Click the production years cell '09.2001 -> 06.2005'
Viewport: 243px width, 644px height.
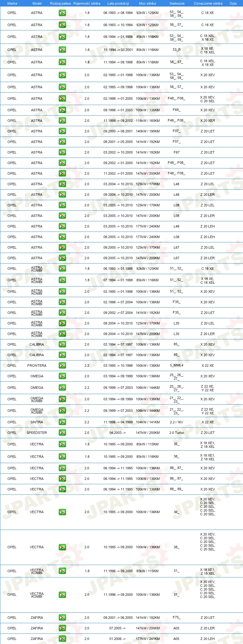coord(118,618)
